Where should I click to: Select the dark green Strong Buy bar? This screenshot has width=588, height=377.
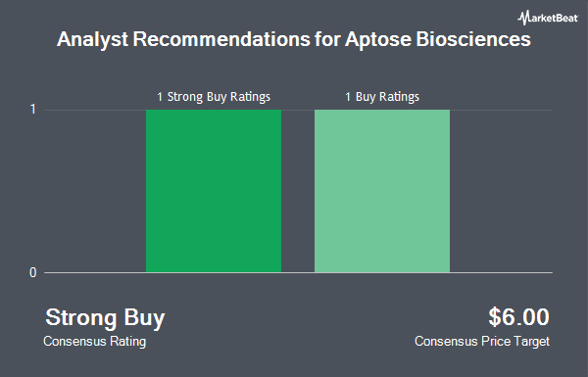tap(214, 191)
